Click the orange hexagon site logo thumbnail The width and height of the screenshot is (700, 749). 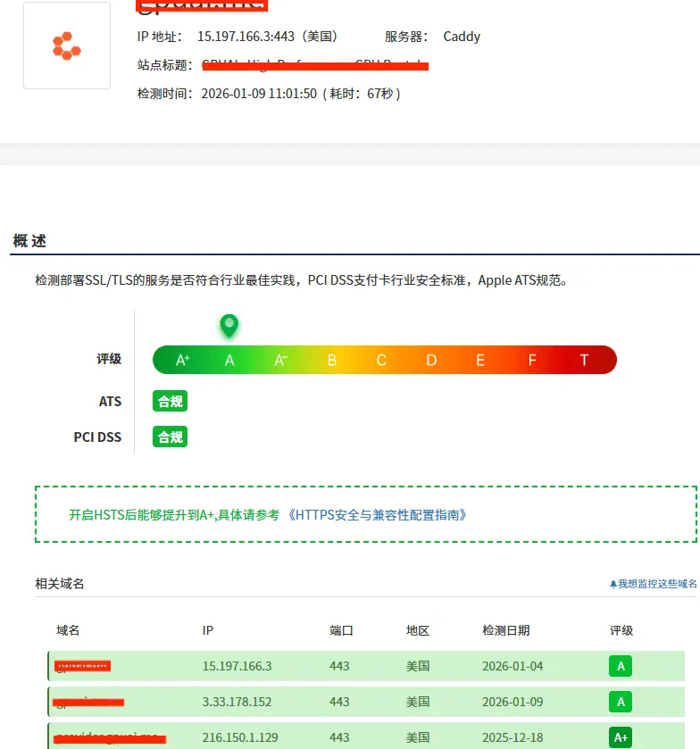(67, 46)
